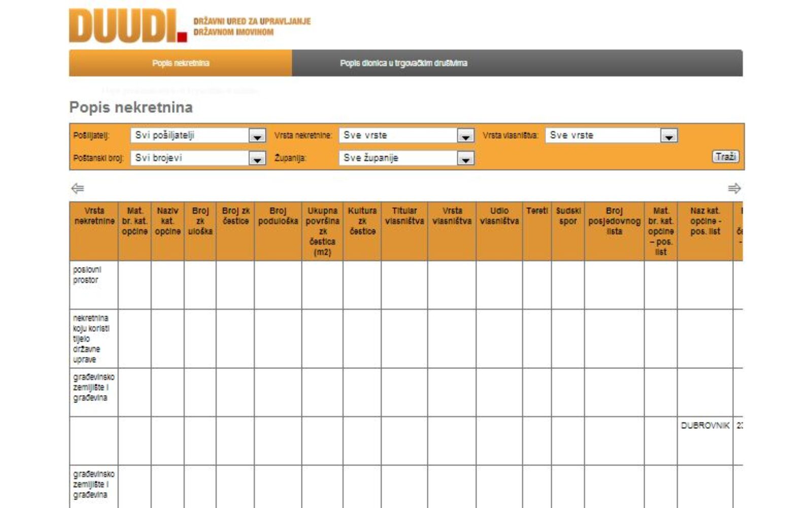
Task: Click the Sudski spor column header
Action: (x=568, y=216)
